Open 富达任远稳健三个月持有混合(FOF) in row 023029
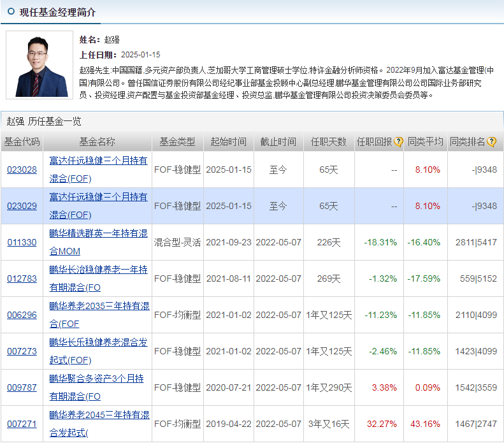Screen dimensions: 504x448 pyautogui.click(x=98, y=206)
